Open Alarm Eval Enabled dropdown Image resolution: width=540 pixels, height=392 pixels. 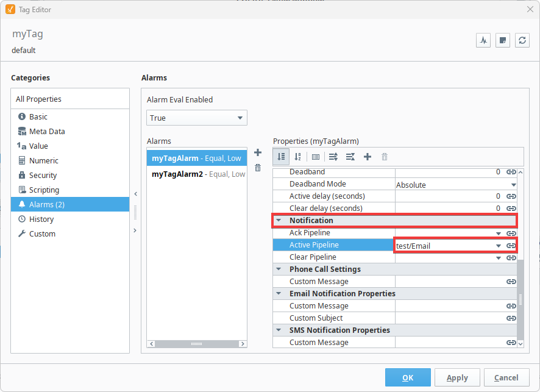197,118
